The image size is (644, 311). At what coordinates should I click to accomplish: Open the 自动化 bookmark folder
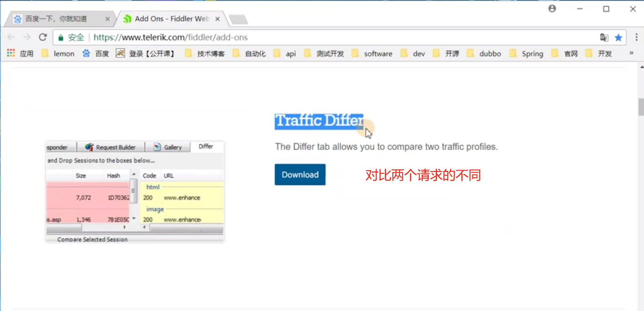pos(249,54)
